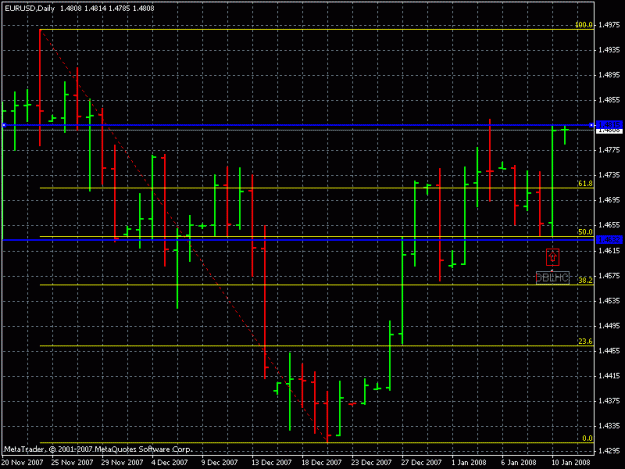Click the blue 1.4815 price tag
The width and height of the screenshot is (625, 469).
[x=609, y=125]
